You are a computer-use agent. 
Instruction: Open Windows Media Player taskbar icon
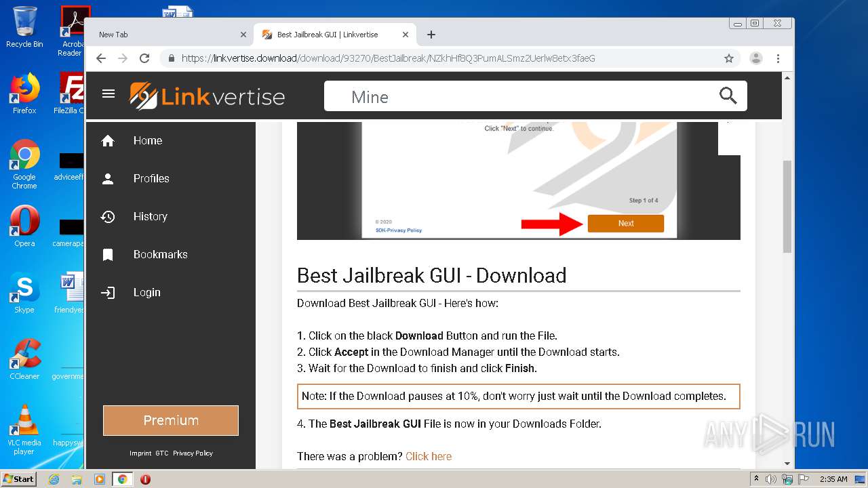100,479
